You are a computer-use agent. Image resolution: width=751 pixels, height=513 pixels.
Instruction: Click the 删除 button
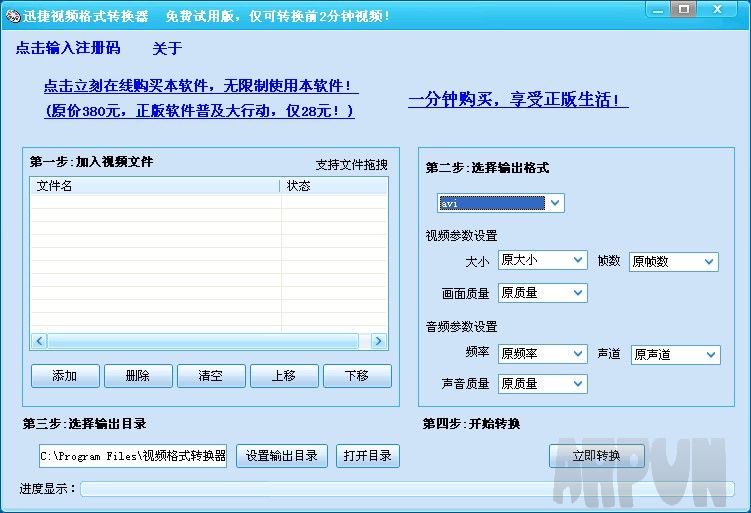pyautogui.click(x=138, y=376)
